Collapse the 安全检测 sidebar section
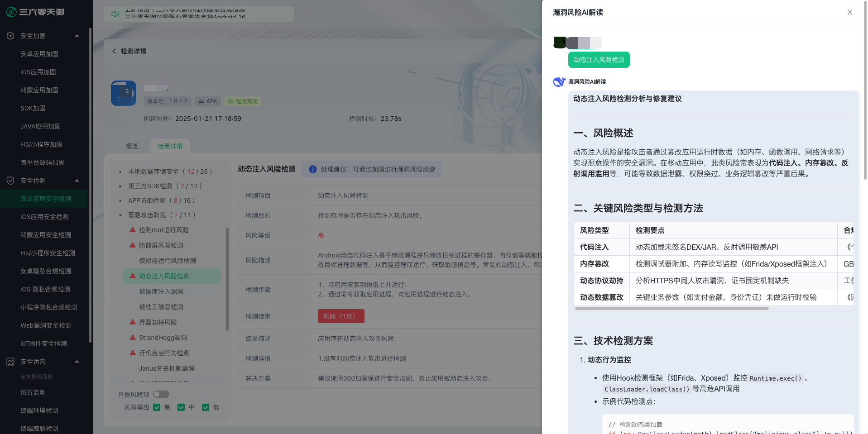 [x=77, y=181]
